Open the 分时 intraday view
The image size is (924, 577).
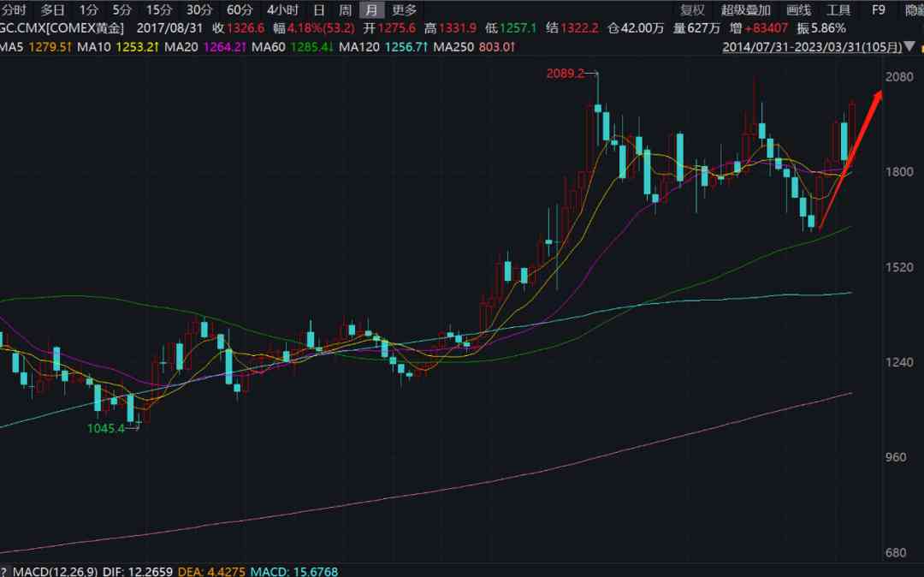tap(15, 10)
